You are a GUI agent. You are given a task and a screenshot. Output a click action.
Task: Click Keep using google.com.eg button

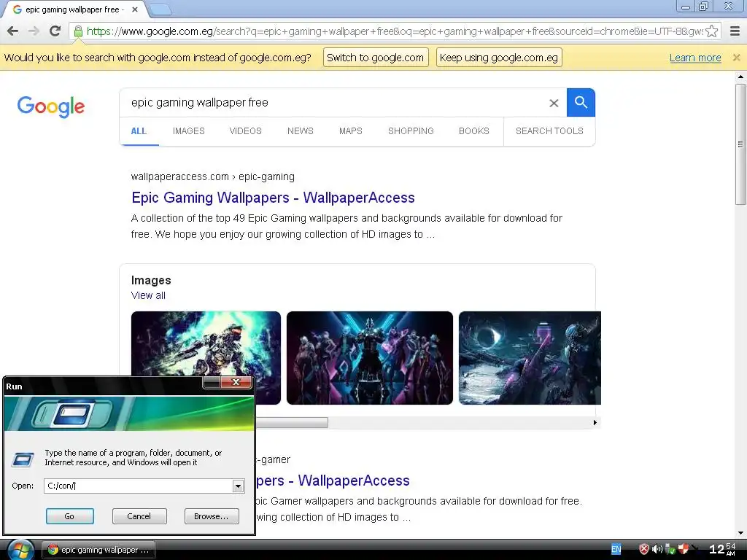click(x=499, y=58)
